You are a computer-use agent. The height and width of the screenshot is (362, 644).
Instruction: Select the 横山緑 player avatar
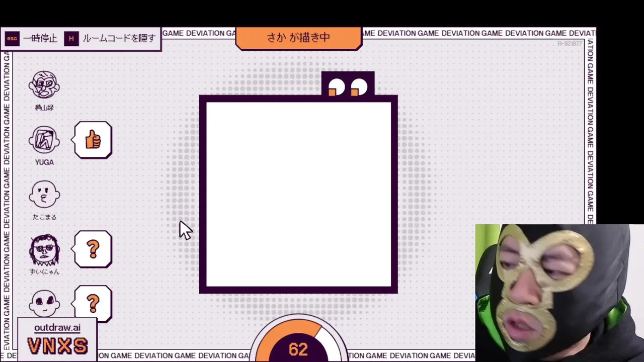click(x=44, y=85)
